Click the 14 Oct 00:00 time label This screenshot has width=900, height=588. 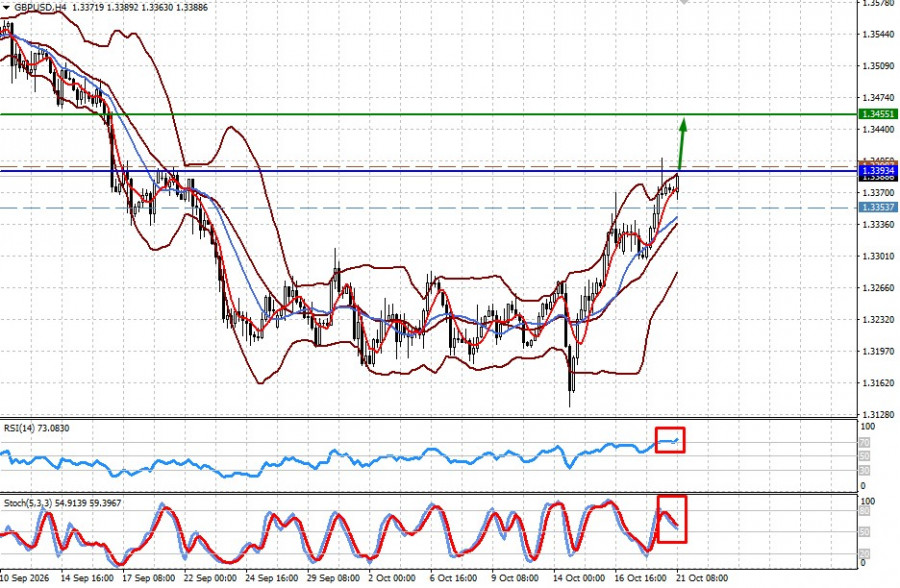click(x=579, y=578)
